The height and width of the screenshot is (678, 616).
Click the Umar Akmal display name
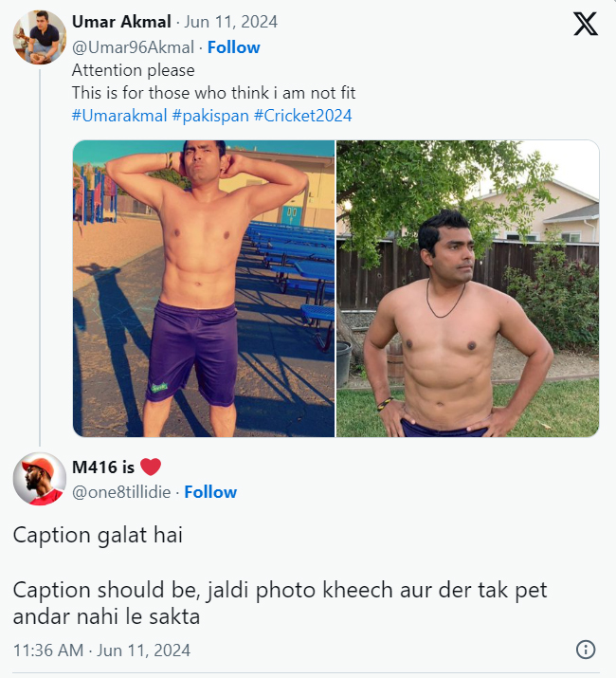point(121,22)
